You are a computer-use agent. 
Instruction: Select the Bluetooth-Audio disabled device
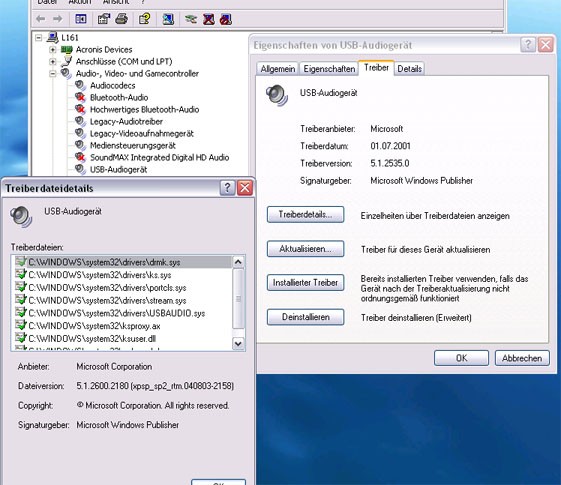point(119,97)
